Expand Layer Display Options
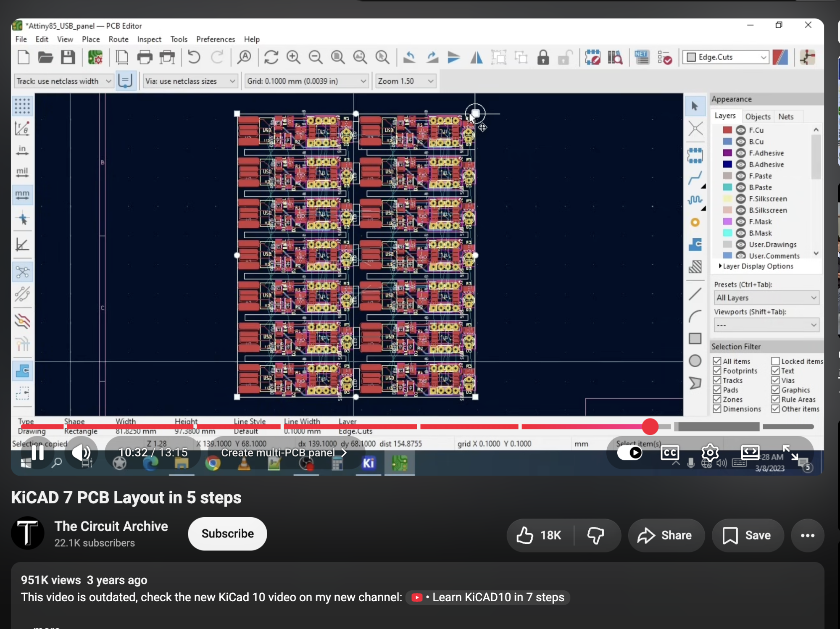The width and height of the screenshot is (840, 629). [x=756, y=266]
